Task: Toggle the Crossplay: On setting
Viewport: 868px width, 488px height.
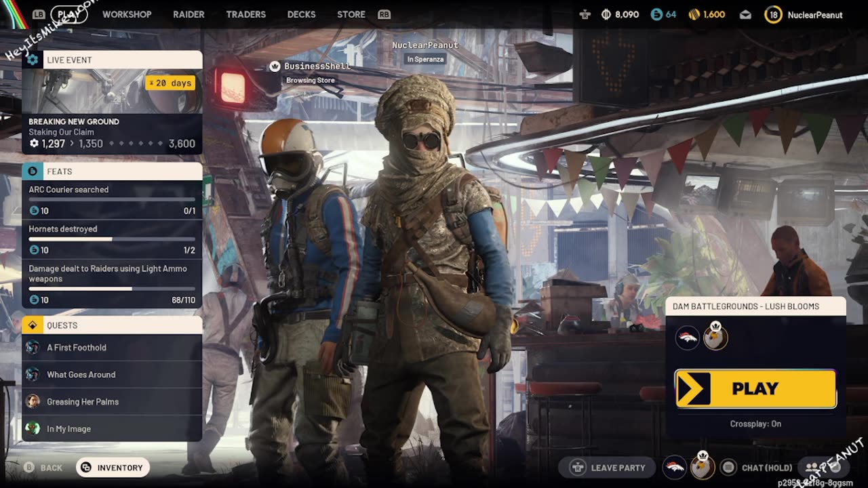Action: coord(755,424)
